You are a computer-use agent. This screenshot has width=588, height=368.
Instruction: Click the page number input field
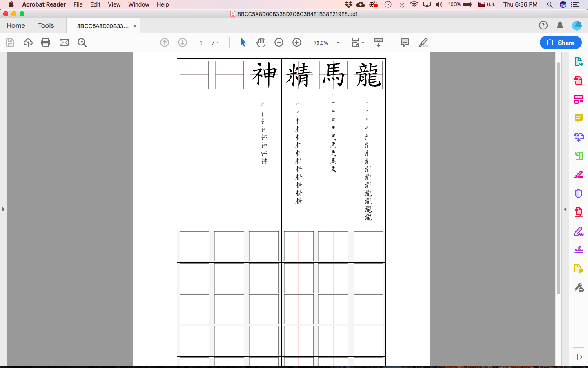tap(201, 43)
